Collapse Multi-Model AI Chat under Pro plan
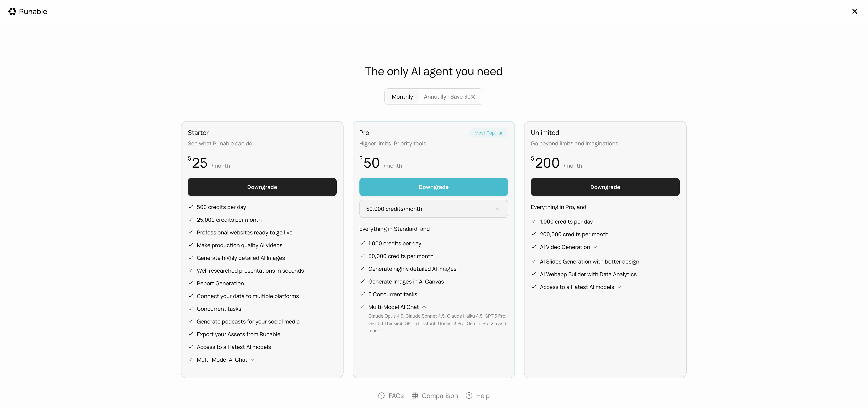Image resolution: width=868 pixels, height=408 pixels. [424, 307]
